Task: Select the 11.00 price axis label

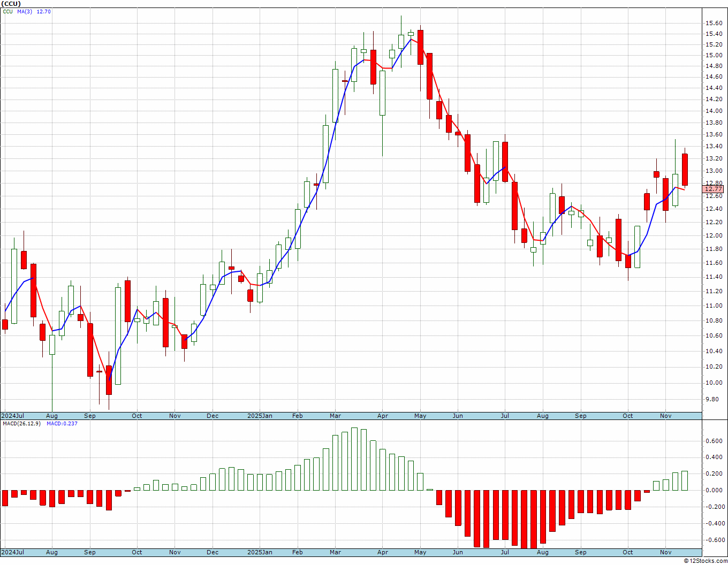Action: tap(714, 306)
